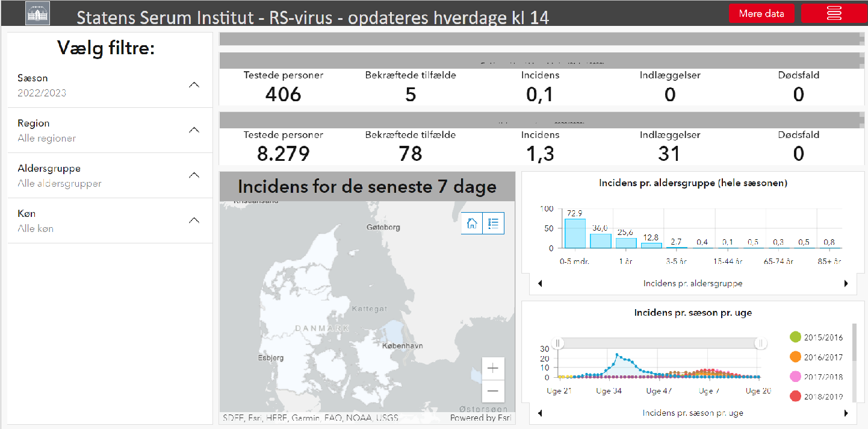This screenshot has width=868, height=429.
Task: Click Esbjerg label on the map
Action: click(x=270, y=357)
